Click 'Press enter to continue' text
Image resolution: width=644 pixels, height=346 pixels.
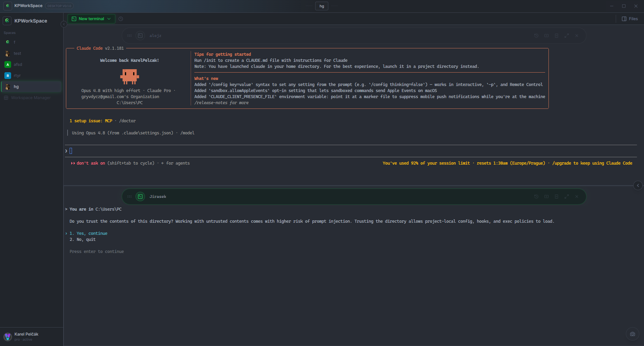pos(97,252)
